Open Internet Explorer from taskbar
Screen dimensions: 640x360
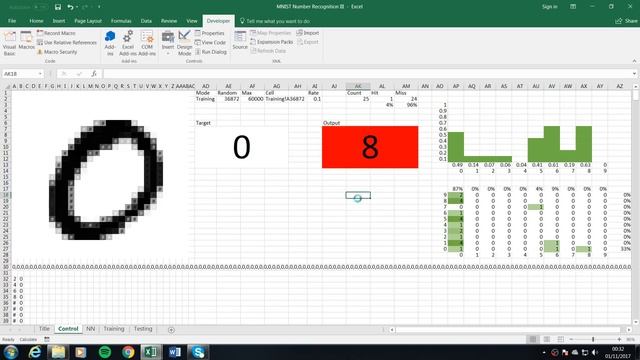click(x=35, y=352)
